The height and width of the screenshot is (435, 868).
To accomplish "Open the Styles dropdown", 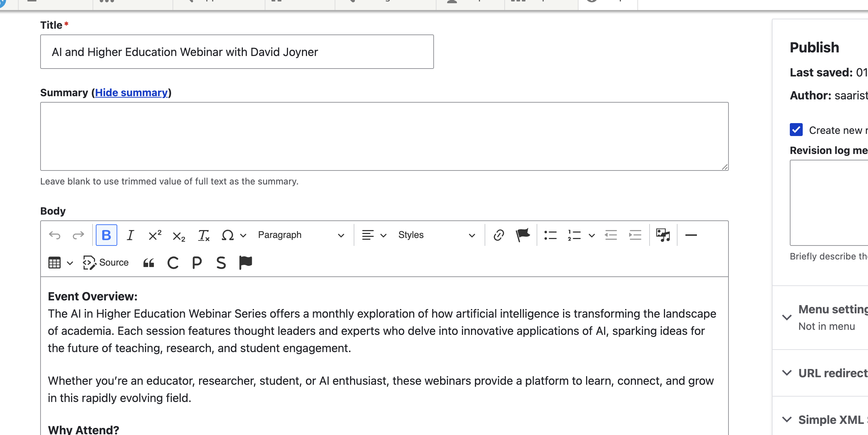I will coord(436,235).
